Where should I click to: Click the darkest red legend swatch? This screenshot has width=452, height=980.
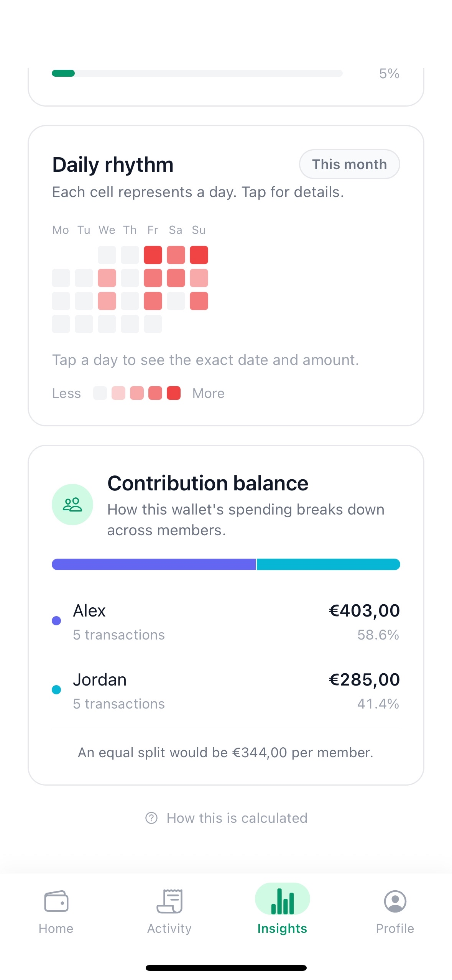click(x=174, y=393)
